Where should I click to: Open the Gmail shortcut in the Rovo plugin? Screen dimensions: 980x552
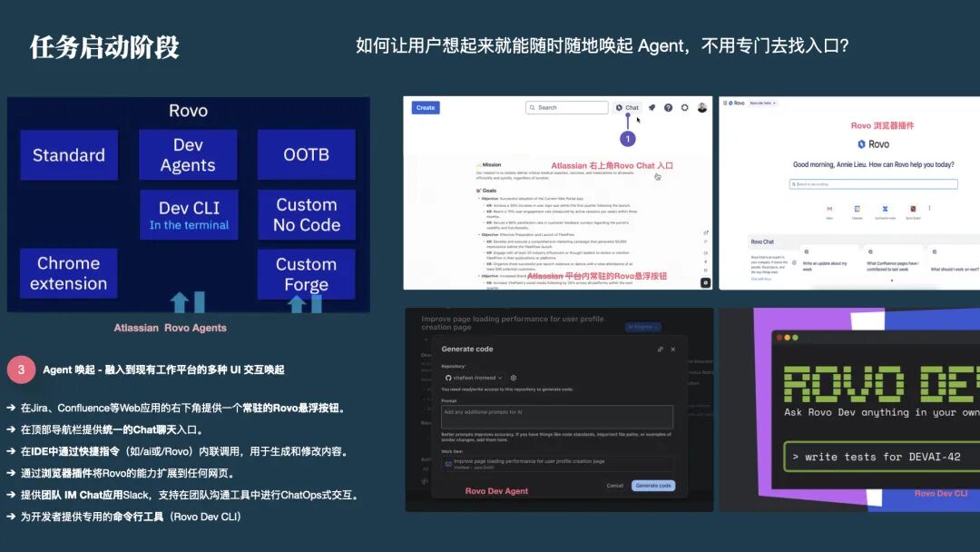(829, 207)
